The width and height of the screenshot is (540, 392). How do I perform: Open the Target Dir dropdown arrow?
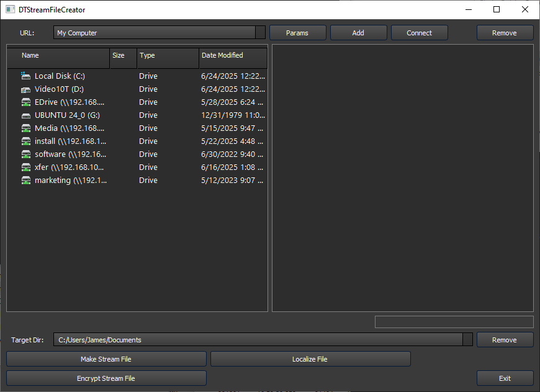point(467,340)
